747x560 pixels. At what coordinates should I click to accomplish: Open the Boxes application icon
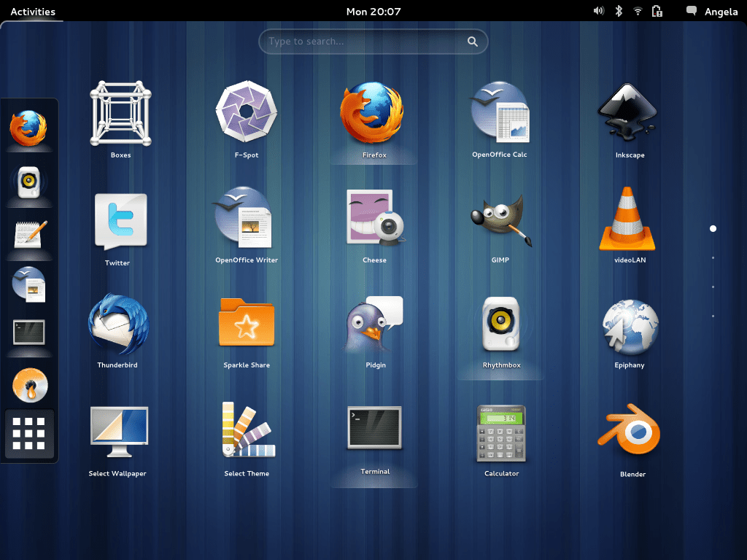click(x=120, y=113)
